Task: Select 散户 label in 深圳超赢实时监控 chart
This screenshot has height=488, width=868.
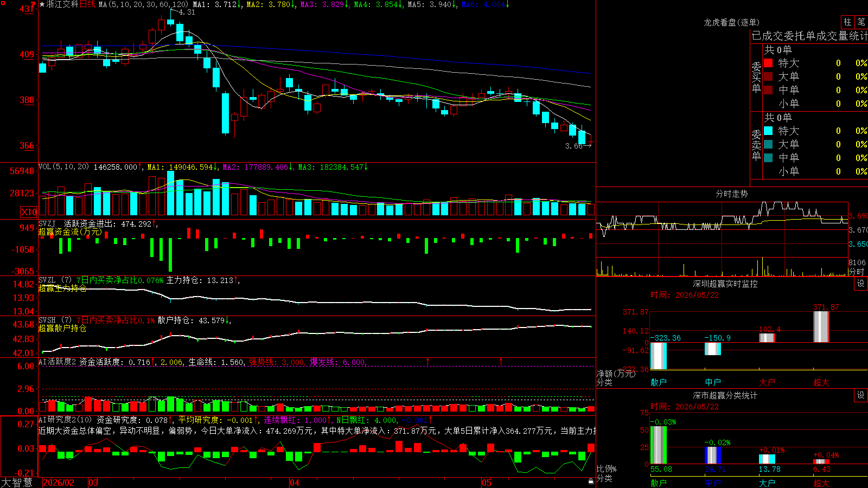Action: click(x=659, y=382)
